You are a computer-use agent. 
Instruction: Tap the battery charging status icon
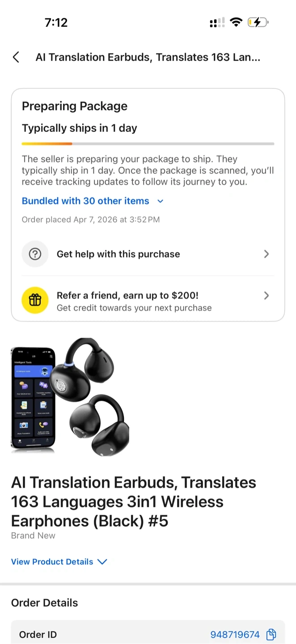pyautogui.click(x=258, y=22)
